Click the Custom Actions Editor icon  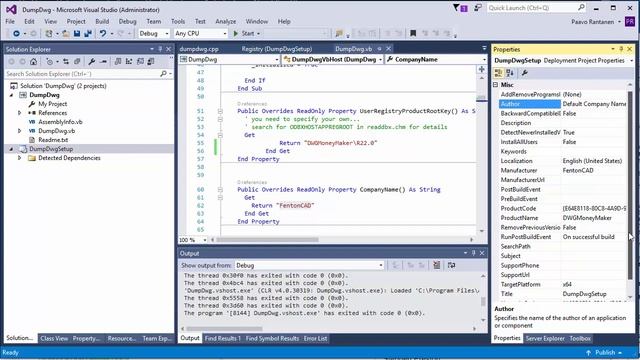pos(151,62)
